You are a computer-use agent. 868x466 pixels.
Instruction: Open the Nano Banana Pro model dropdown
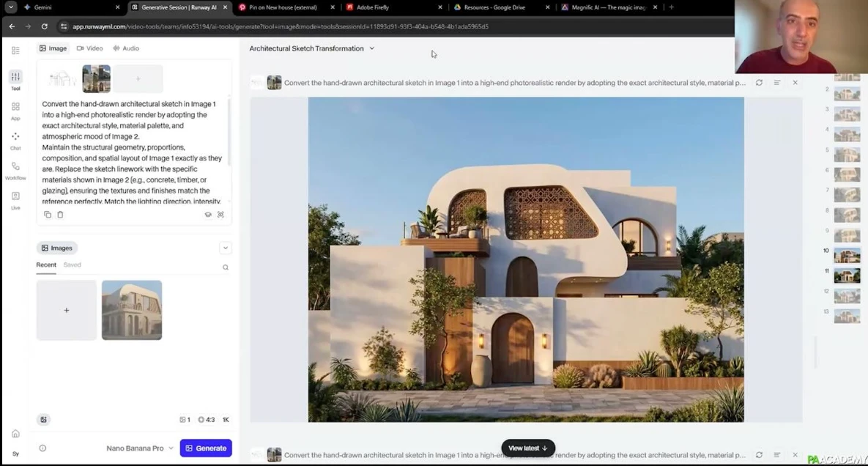point(140,448)
